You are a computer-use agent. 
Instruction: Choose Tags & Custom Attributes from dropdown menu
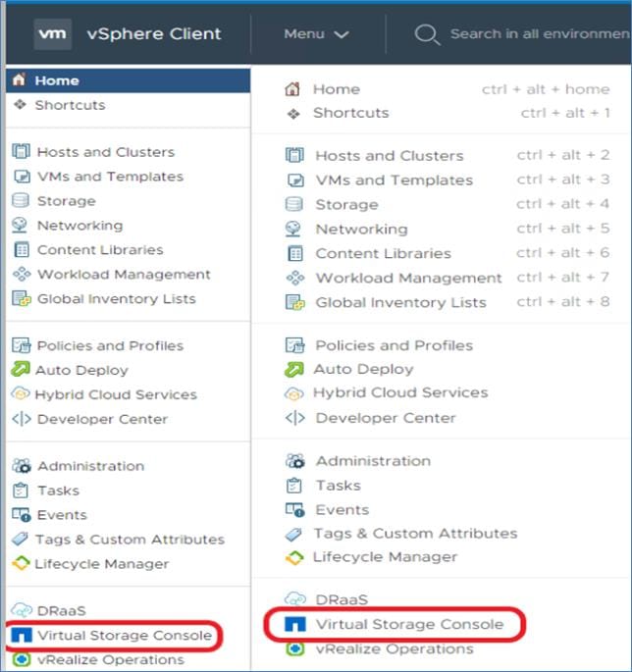(415, 533)
